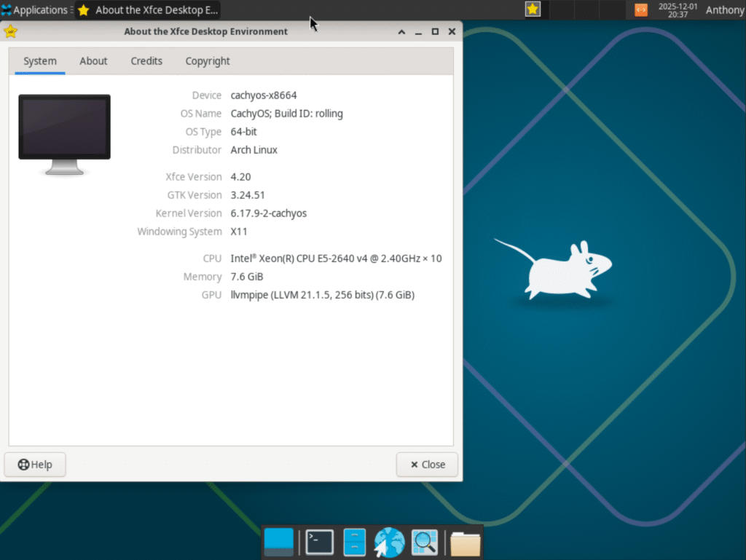The image size is (746, 560).
Task: Select the System tab
Action: point(39,61)
